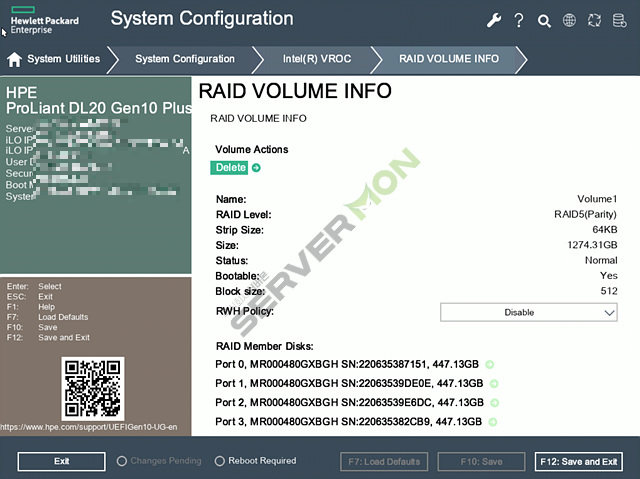Click the Block size 512 value
Image resolution: width=640 pixels, height=479 pixels.
[609, 291]
